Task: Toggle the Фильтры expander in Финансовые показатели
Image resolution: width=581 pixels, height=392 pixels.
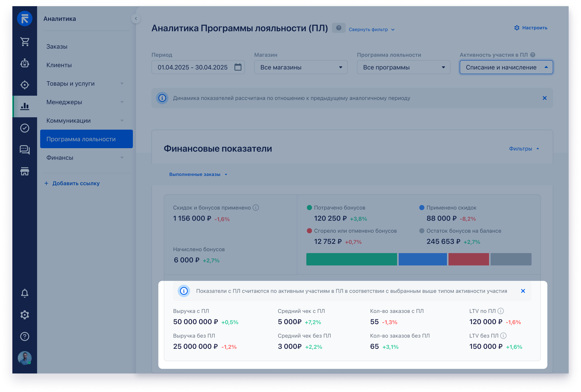Action: click(524, 149)
